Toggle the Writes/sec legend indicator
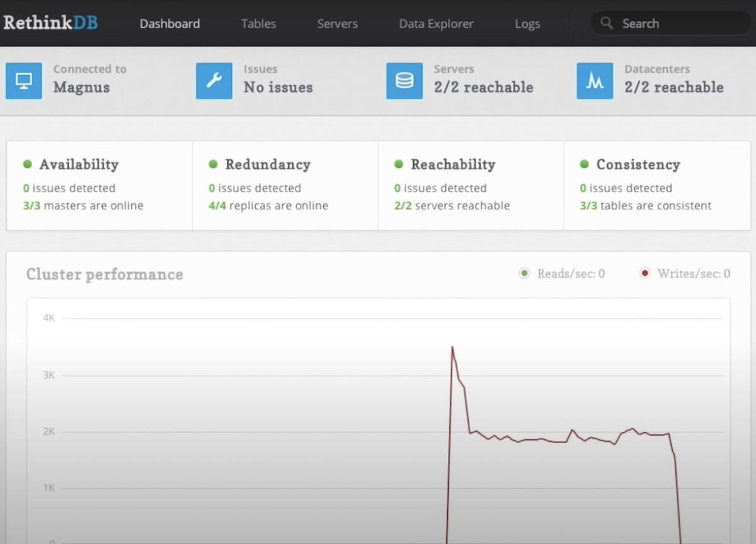756x544 pixels. (x=644, y=274)
